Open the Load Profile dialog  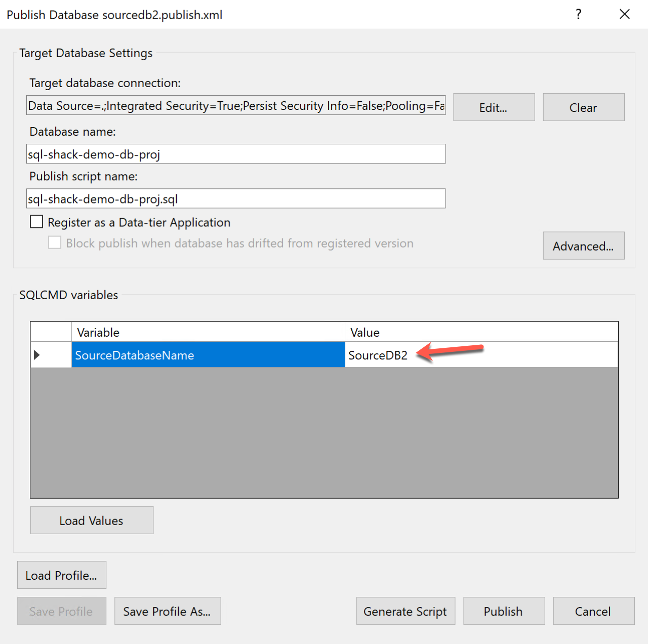click(61, 575)
